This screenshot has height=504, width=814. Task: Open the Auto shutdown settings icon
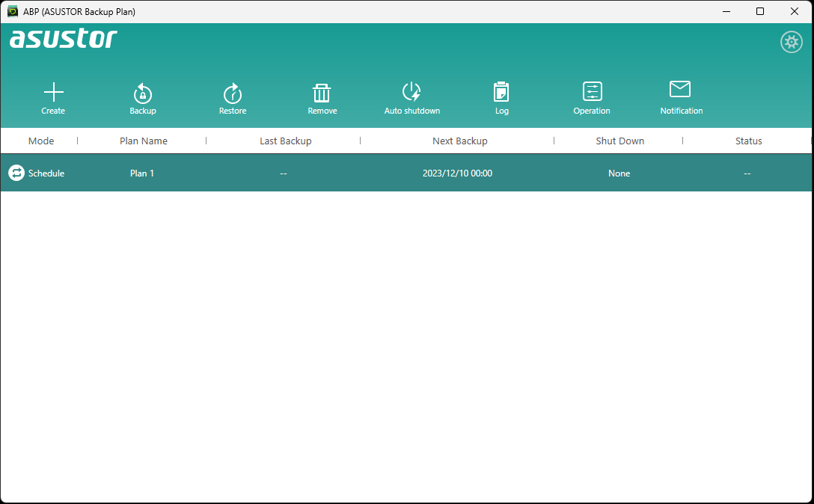(411, 93)
